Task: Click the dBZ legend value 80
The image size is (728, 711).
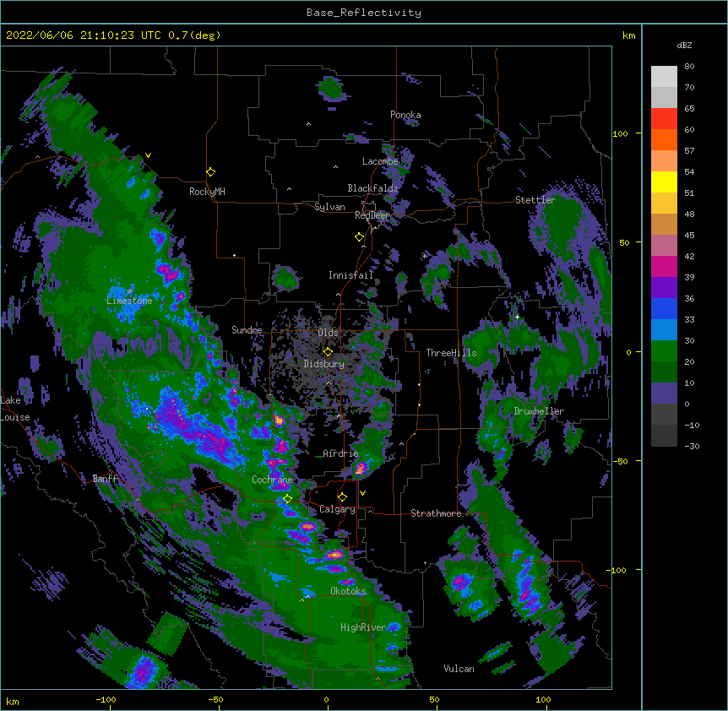Action: click(689, 67)
